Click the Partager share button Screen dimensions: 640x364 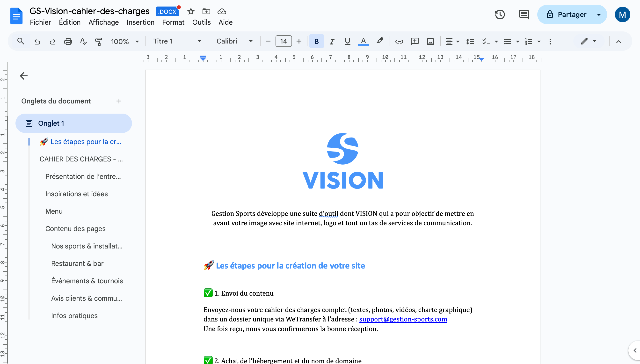coord(566,15)
